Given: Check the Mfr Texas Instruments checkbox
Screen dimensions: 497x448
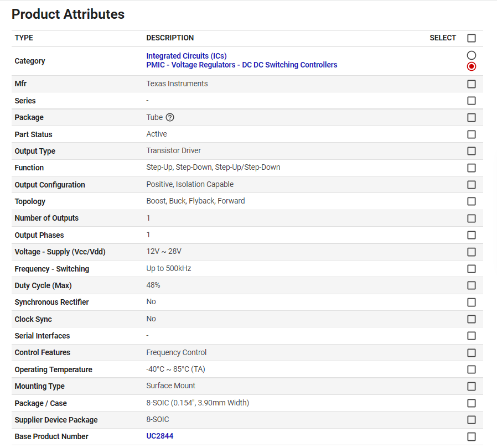Looking at the screenshot, I should point(472,84).
